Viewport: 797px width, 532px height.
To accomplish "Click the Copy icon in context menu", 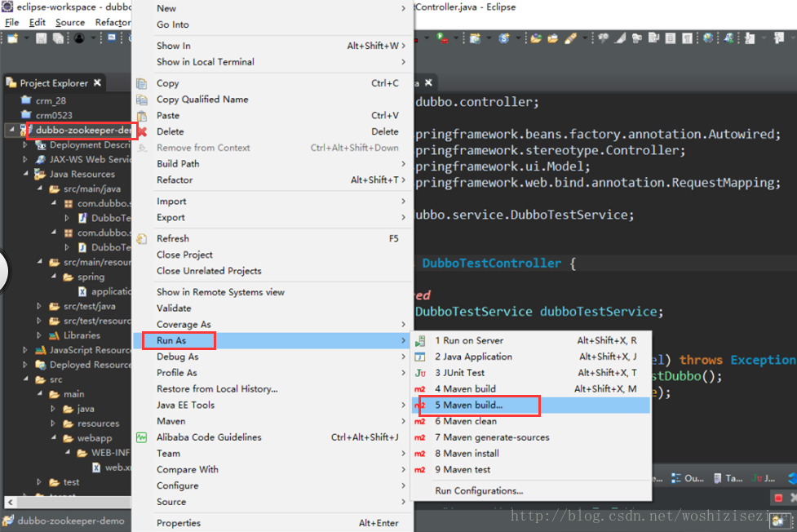I will tap(142, 83).
